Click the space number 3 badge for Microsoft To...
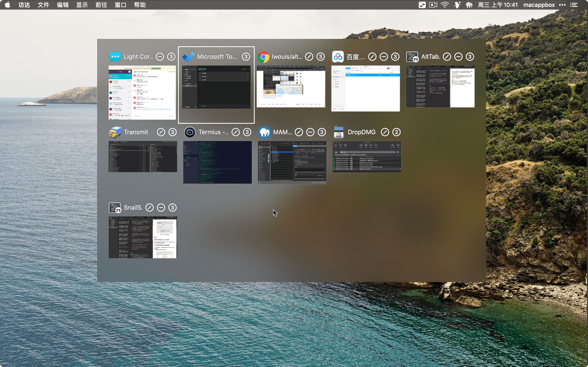Screen dimensions: 588x367 click(246, 57)
